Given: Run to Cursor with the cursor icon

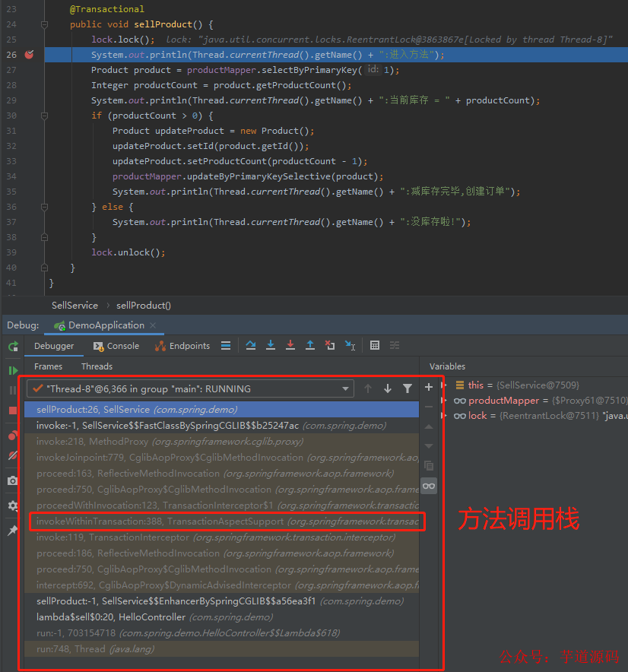Looking at the screenshot, I should click(350, 345).
